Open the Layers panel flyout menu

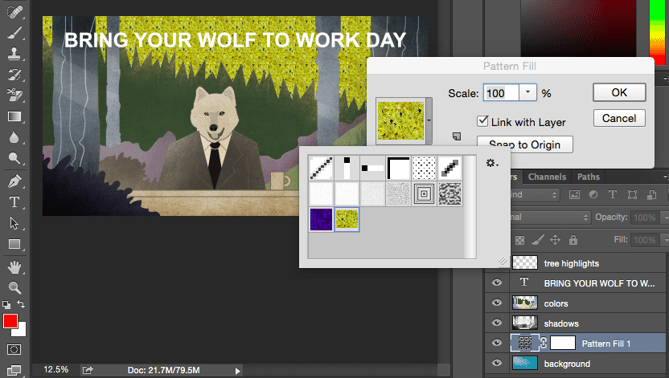coord(666,176)
